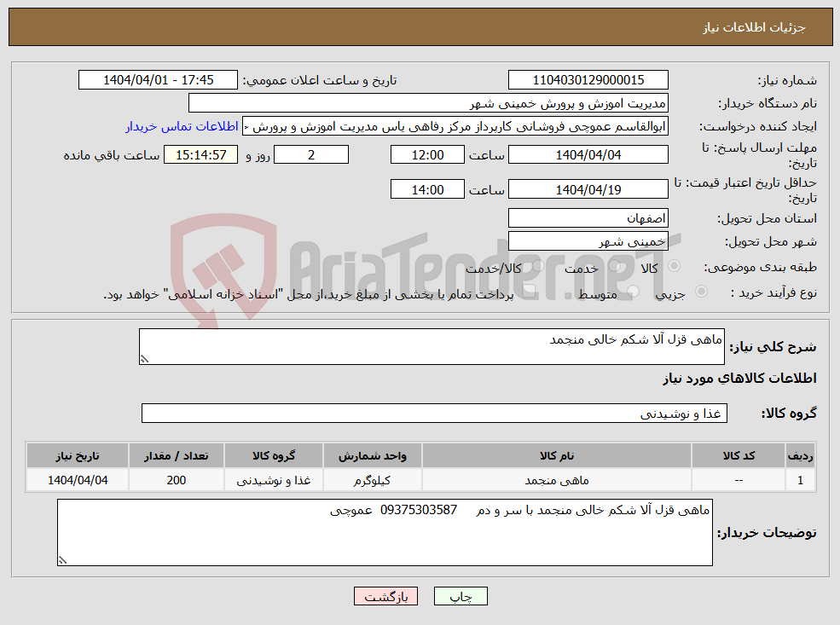Screen dimensions: 840x625
Task: Click the buyer notes textarea
Action: point(385,532)
